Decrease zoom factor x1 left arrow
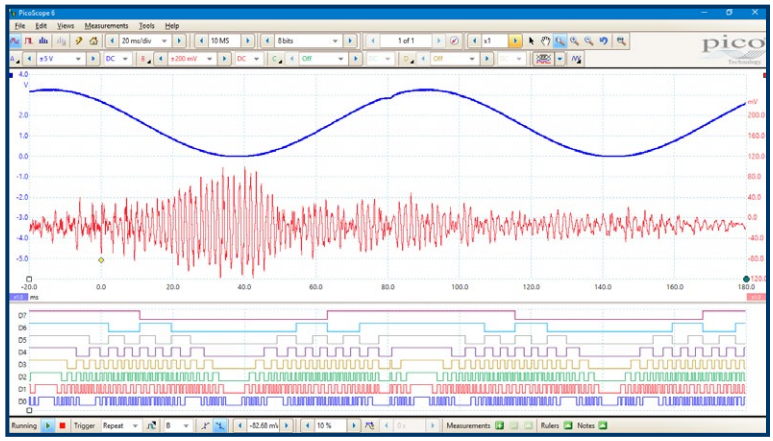Screen dimensions: 773x441 pos(474,41)
